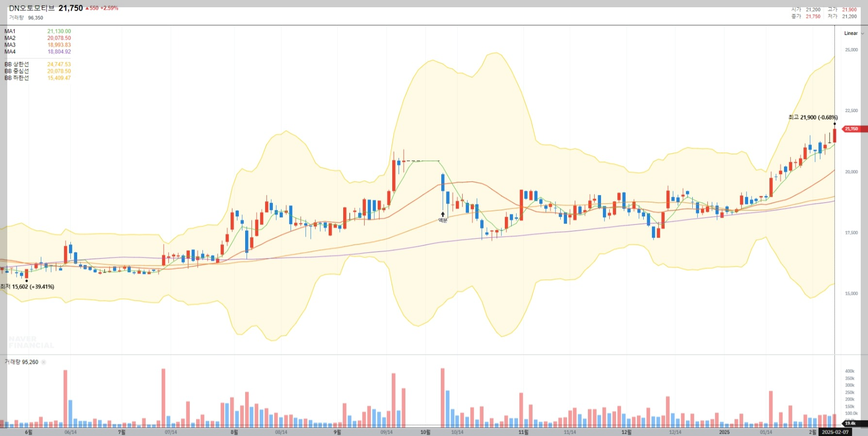Click the 거래량 96,350 header value
The image size is (868, 436).
coord(35,18)
